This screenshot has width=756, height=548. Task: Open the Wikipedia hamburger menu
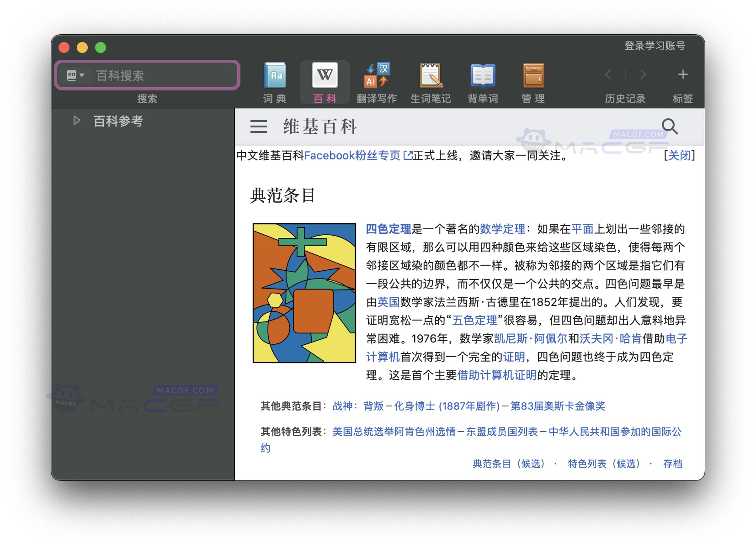pyautogui.click(x=258, y=126)
